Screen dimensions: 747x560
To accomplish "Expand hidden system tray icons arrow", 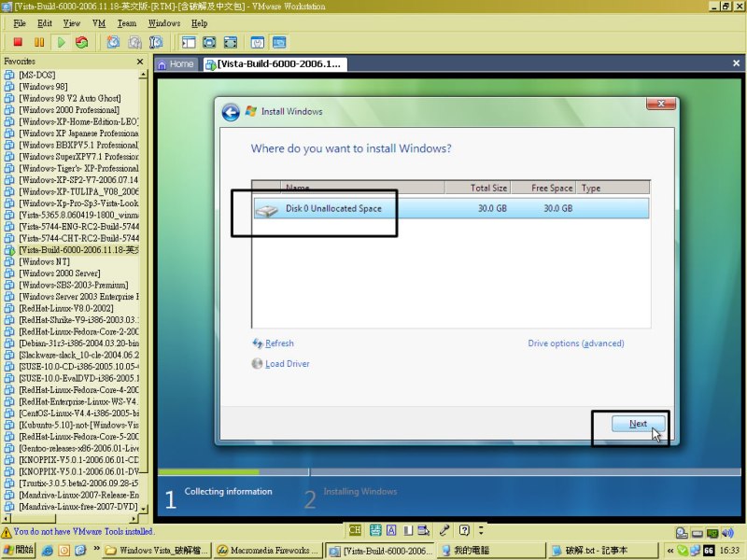I will point(670,551).
